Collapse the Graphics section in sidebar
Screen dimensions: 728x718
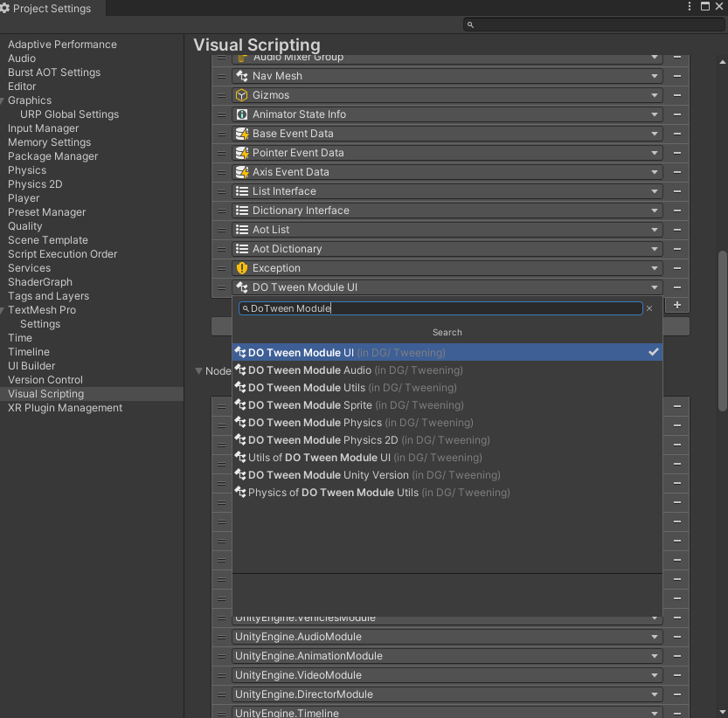[3, 100]
